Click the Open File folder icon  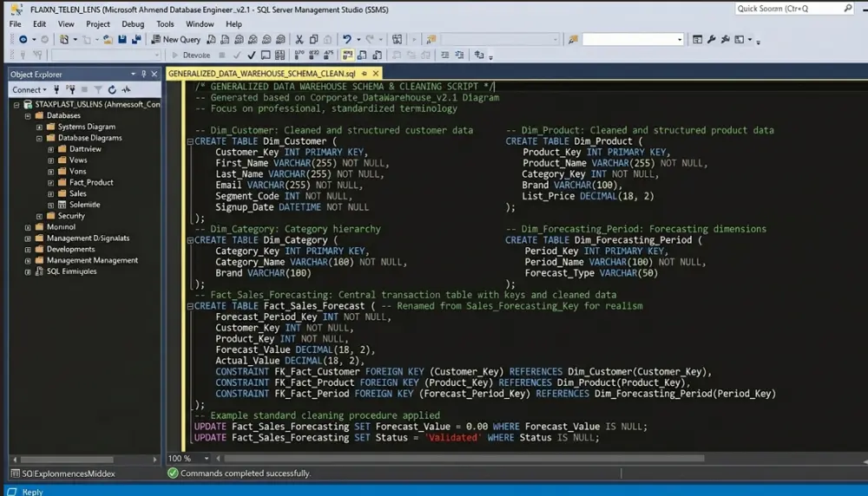point(108,39)
